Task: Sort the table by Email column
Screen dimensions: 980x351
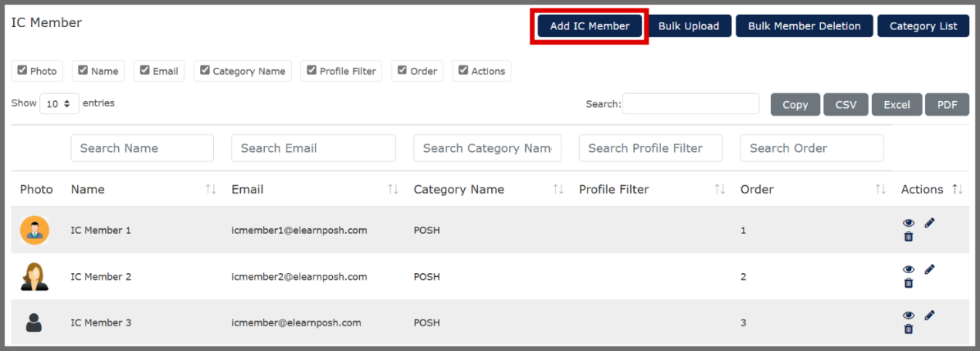Action: click(393, 190)
